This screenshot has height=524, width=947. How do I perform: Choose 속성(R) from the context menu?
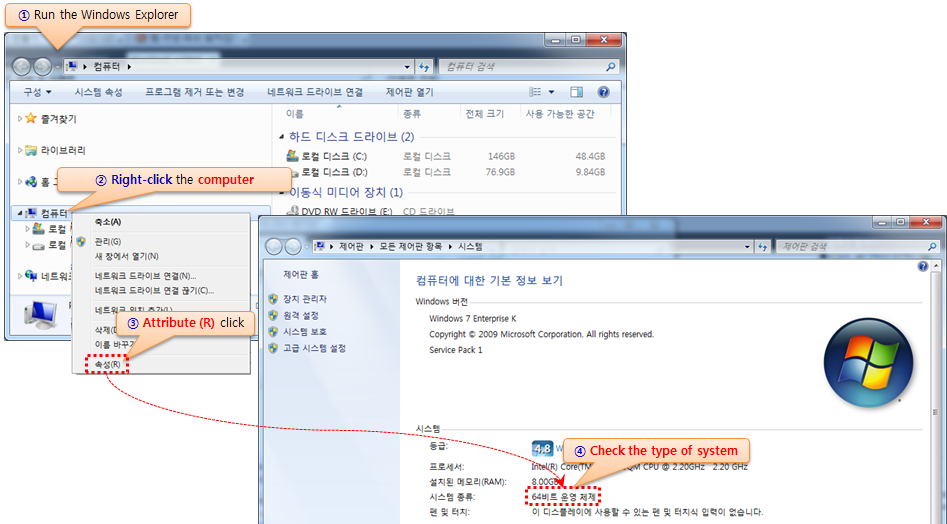pyautogui.click(x=107, y=365)
